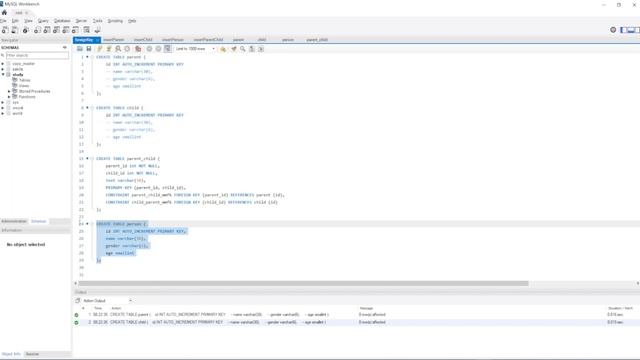Toggle continue-on-error execution icon
This screenshot has width=640, height=360.
pos(138,49)
